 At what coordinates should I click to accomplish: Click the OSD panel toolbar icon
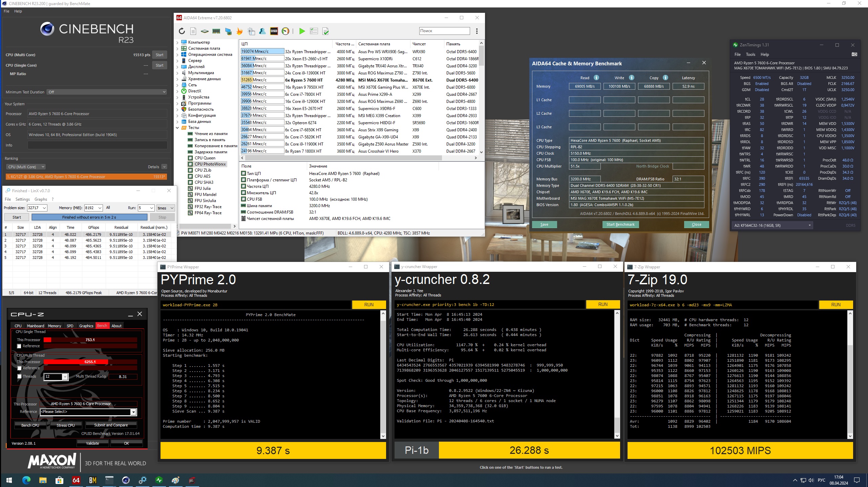pos(274,31)
